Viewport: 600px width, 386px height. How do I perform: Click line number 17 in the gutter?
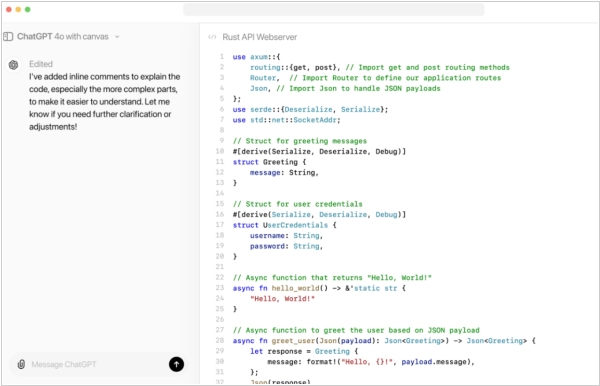220,225
